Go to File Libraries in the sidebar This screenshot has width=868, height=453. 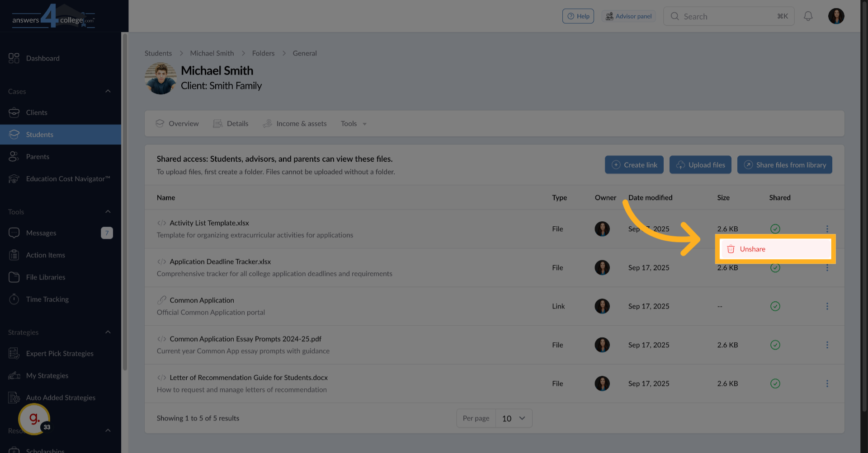pyautogui.click(x=45, y=277)
